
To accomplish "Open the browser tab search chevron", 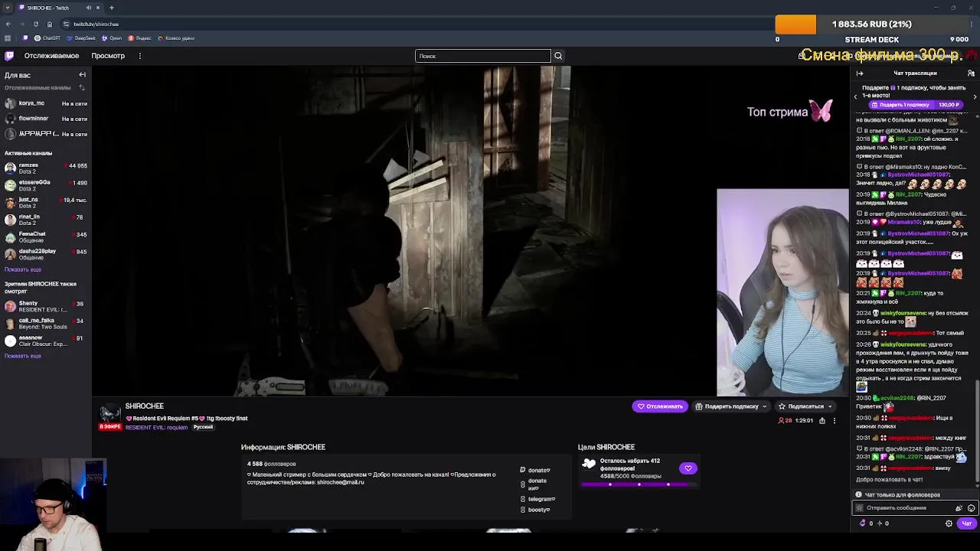I will click(8, 8).
